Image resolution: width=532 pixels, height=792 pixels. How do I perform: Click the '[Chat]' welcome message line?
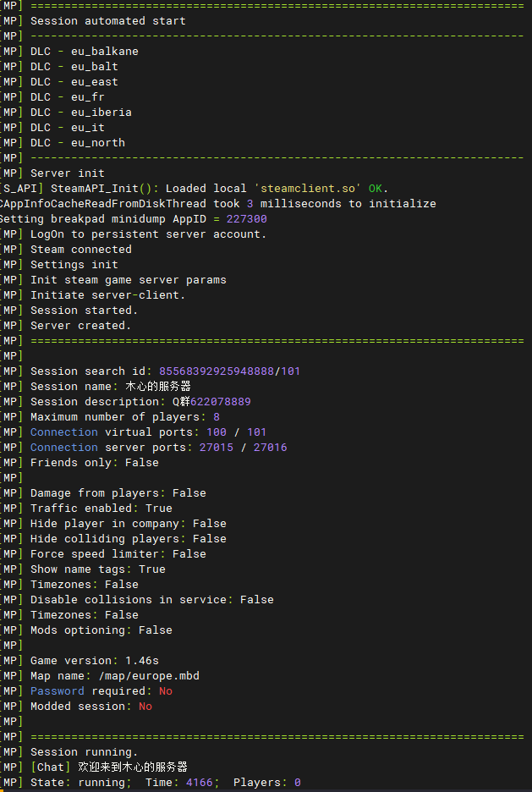pyautogui.click(x=108, y=767)
